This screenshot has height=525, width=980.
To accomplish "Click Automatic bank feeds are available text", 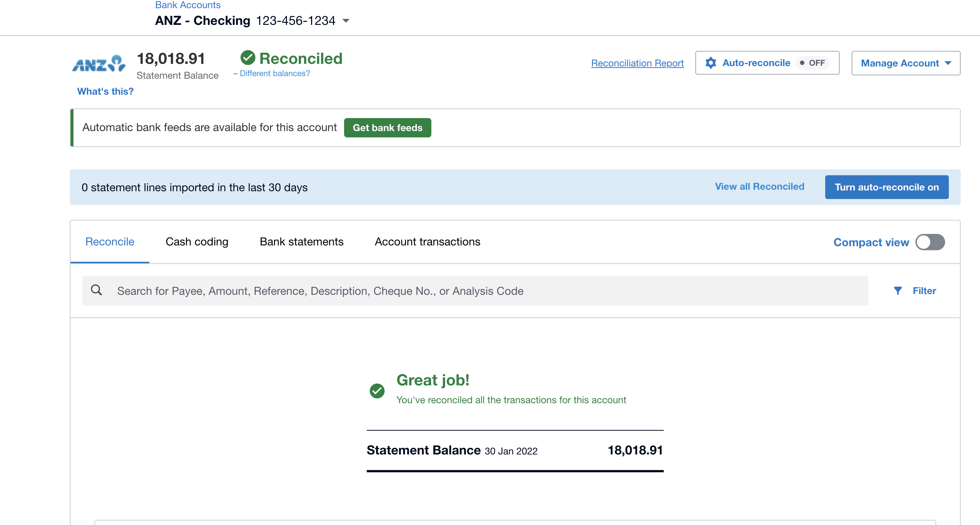I will [209, 127].
